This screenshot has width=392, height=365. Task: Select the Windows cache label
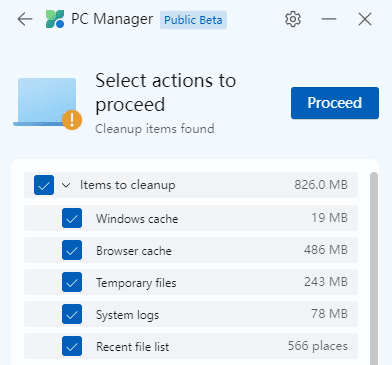137,219
